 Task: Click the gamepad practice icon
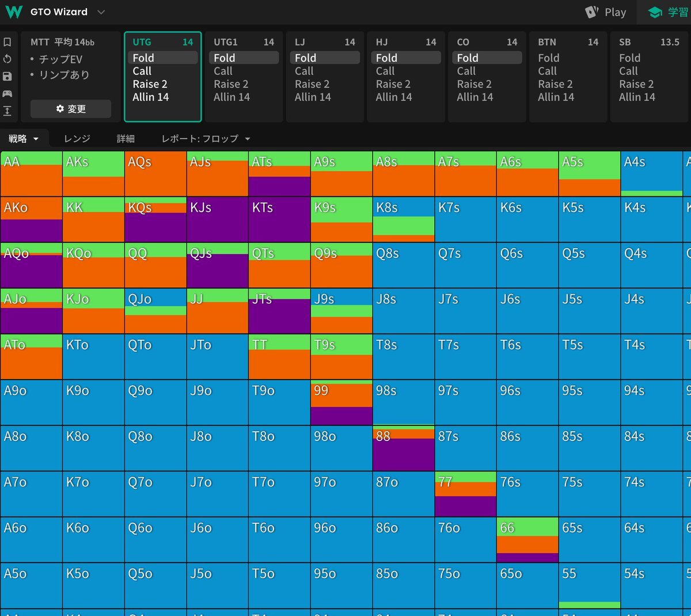7,93
